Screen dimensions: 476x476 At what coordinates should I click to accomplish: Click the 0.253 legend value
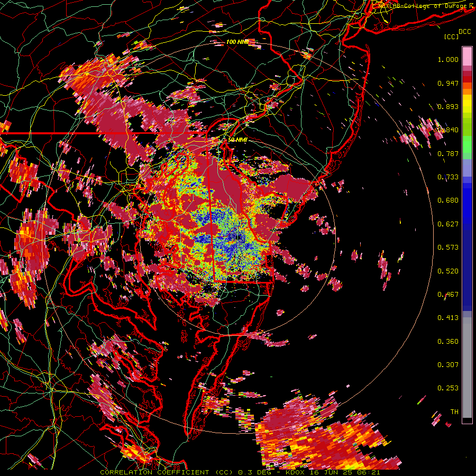tap(448, 388)
